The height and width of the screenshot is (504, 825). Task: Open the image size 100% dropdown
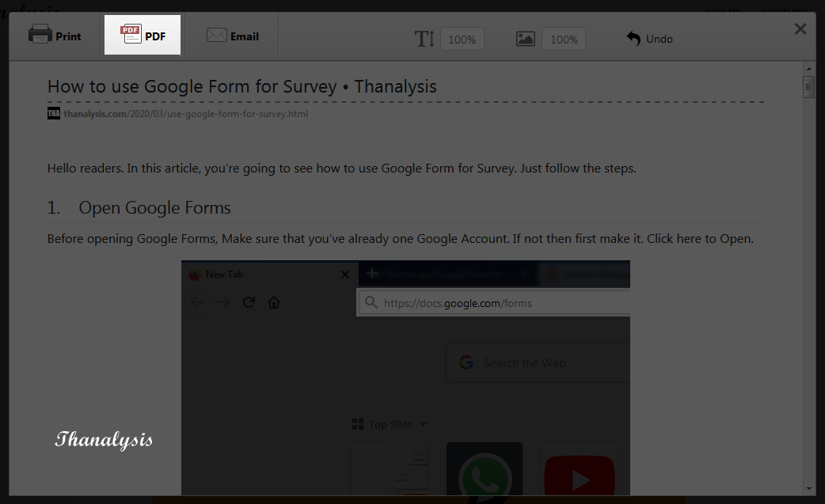pyautogui.click(x=564, y=40)
